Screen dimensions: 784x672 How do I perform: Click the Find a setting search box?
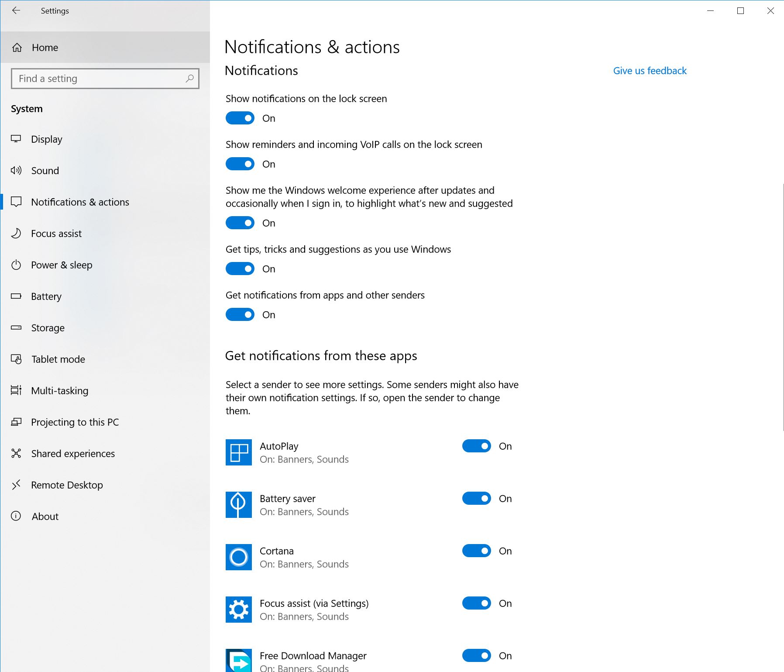[x=105, y=79]
